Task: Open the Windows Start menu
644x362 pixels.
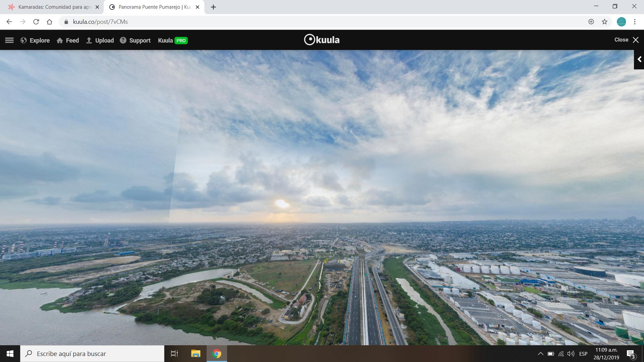Action: point(10,354)
